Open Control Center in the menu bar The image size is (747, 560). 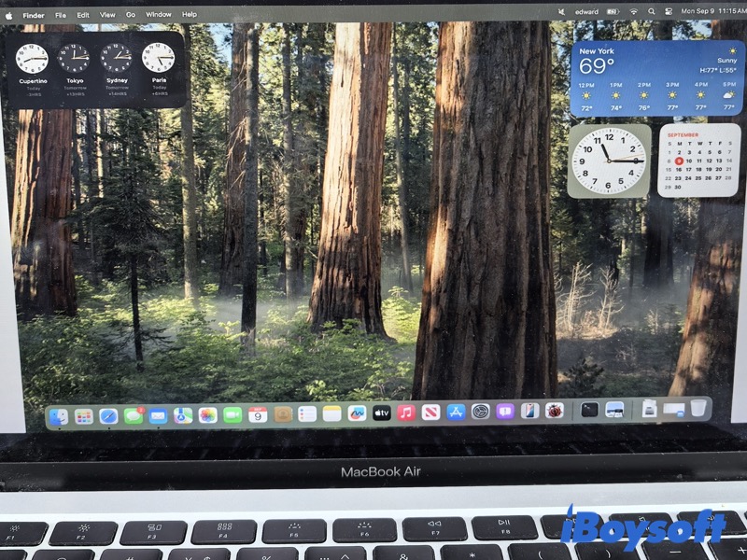point(669,12)
